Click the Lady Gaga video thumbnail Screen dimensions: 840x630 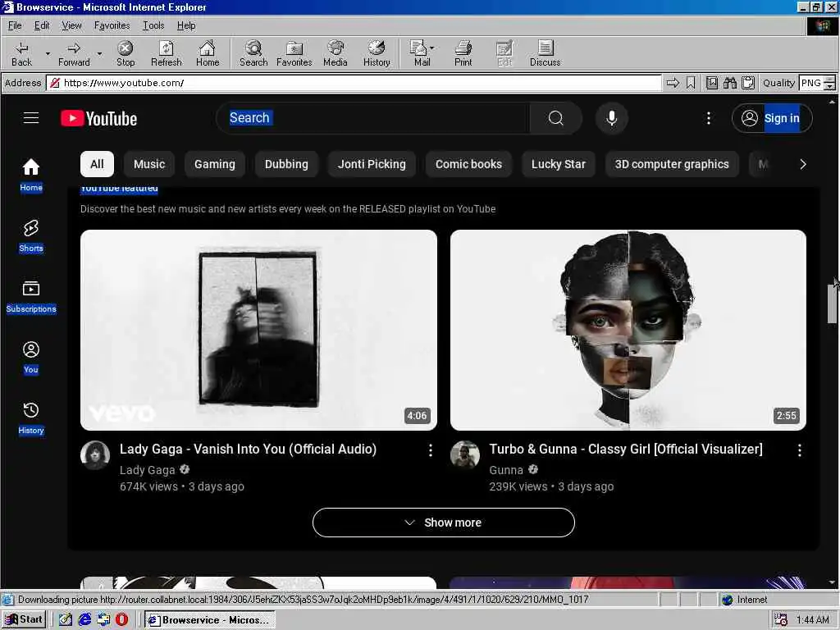click(x=258, y=330)
